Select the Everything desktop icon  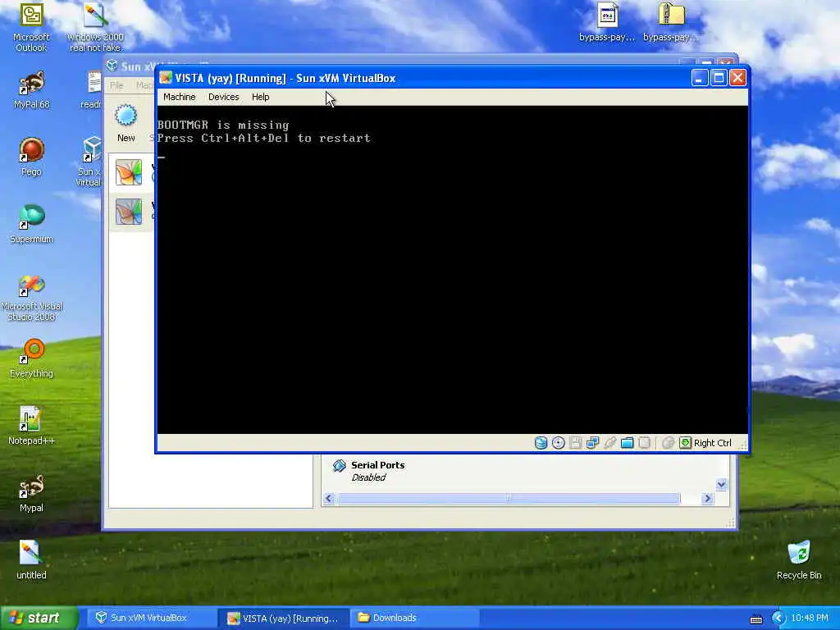coord(31,358)
